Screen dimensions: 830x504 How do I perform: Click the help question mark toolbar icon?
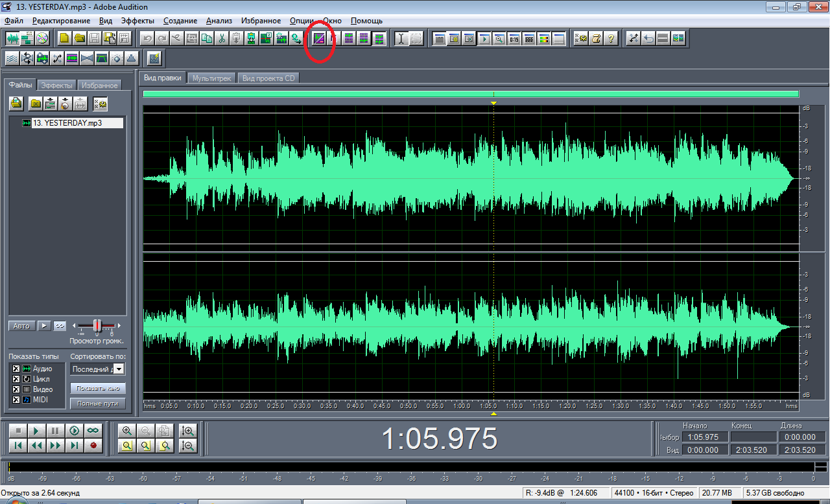[x=611, y=38]
